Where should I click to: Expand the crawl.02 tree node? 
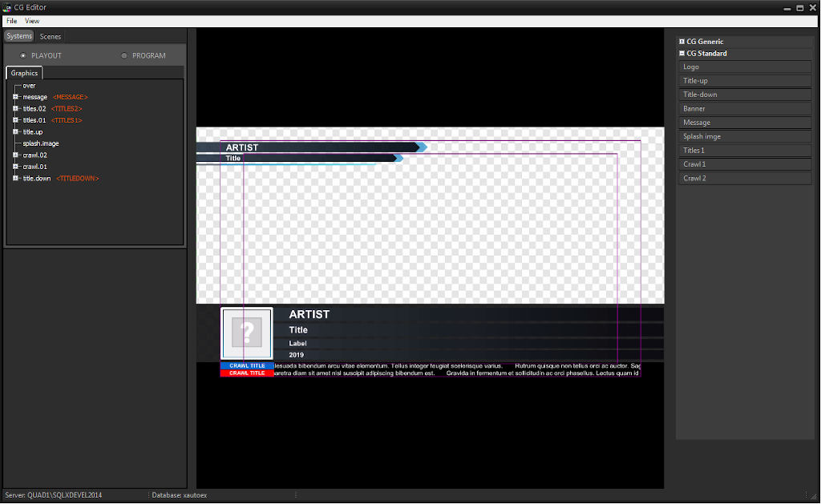[15, 155]
